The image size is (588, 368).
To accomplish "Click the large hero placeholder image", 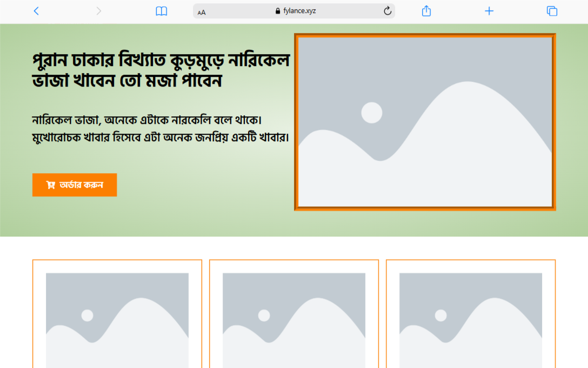I will (x=425, y=122).
